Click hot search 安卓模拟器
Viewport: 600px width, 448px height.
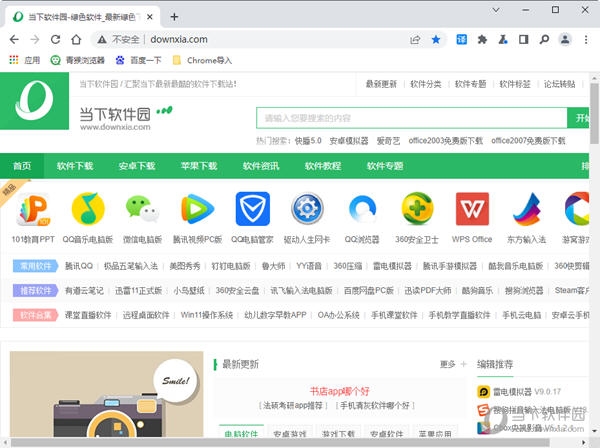[349, 141]
